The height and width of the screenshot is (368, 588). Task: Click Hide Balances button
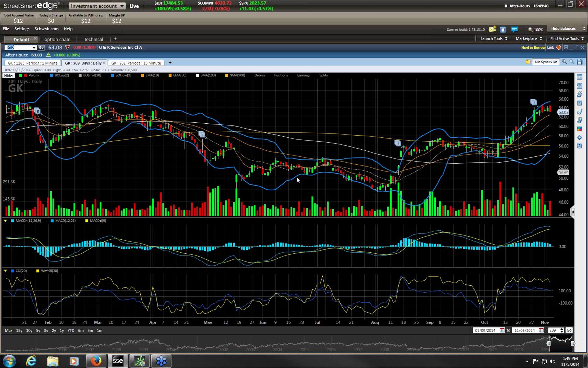pos(563,28)
